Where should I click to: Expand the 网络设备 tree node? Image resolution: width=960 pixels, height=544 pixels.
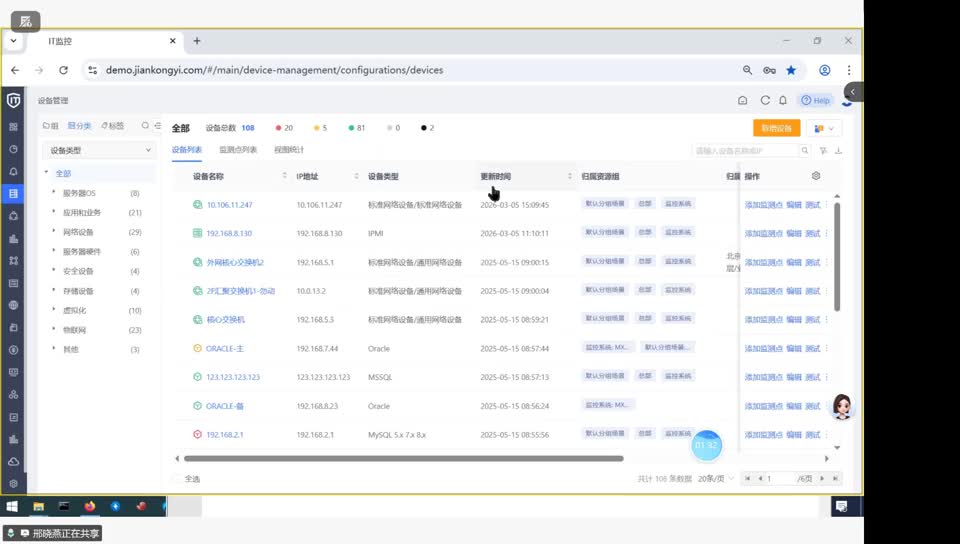point(54,232)
